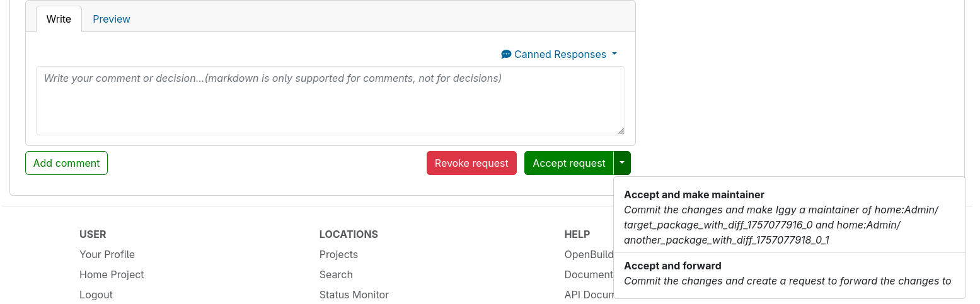Switch to the Write tab
The width and height of the screenshot is (980, 304).
(59, 19)
